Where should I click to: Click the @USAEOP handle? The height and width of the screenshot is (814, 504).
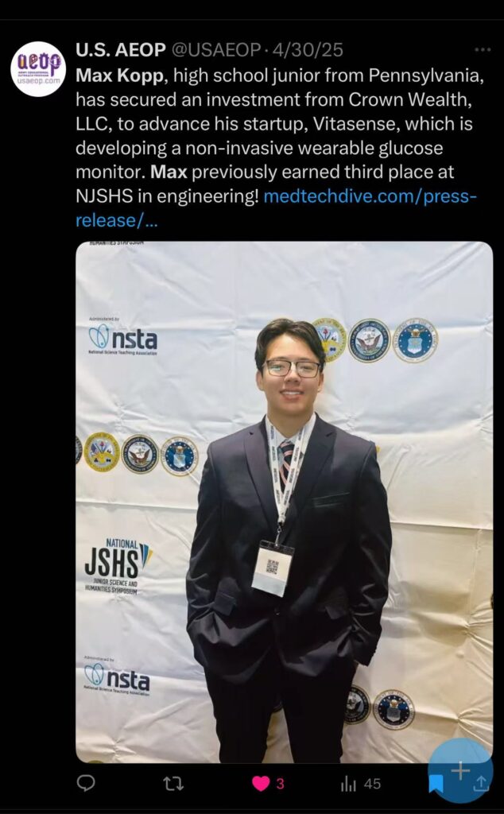click(215, 50)
